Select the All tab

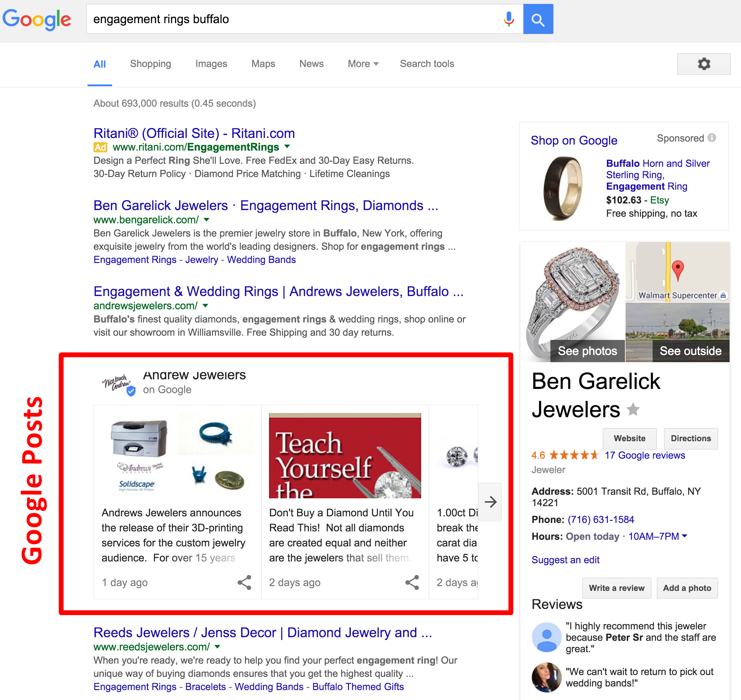(100, 64)
